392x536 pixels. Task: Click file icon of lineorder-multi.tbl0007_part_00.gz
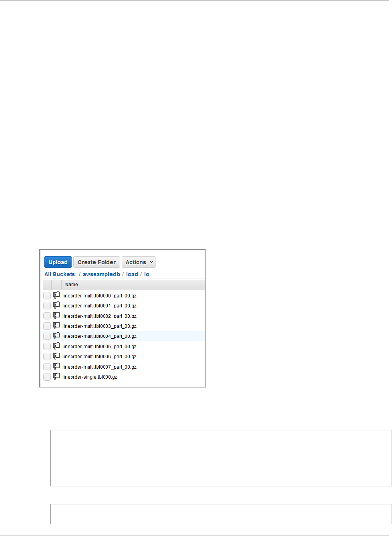(56, 366)
